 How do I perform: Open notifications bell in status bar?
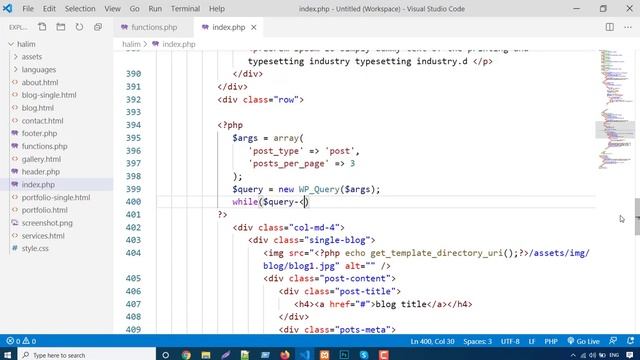pos(631,341)
